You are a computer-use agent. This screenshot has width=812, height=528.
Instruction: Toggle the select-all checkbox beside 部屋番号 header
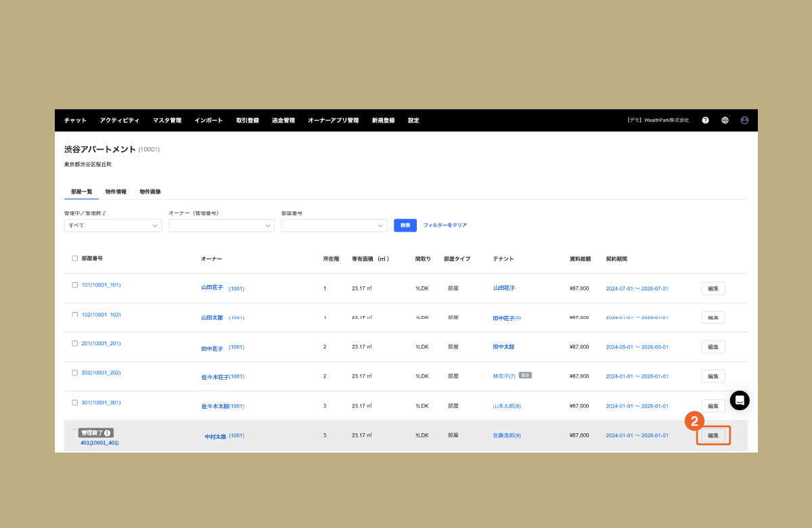pyautogui.click(x=74, y=258)
